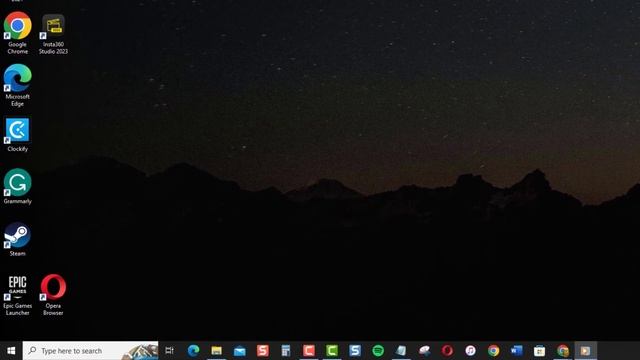The width and height of the screenshot is (640, 360).
Task: Open Epic Games Launcher desktop icon
Action: coord(18,295)
